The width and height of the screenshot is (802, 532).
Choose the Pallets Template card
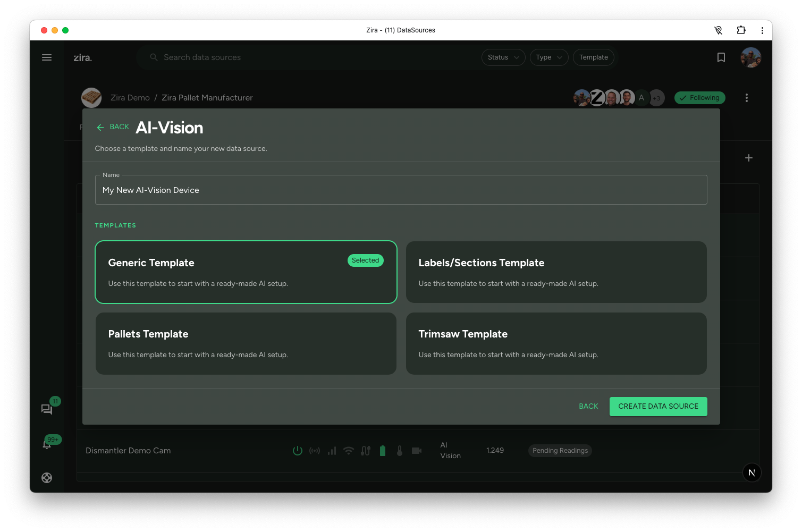246,343
